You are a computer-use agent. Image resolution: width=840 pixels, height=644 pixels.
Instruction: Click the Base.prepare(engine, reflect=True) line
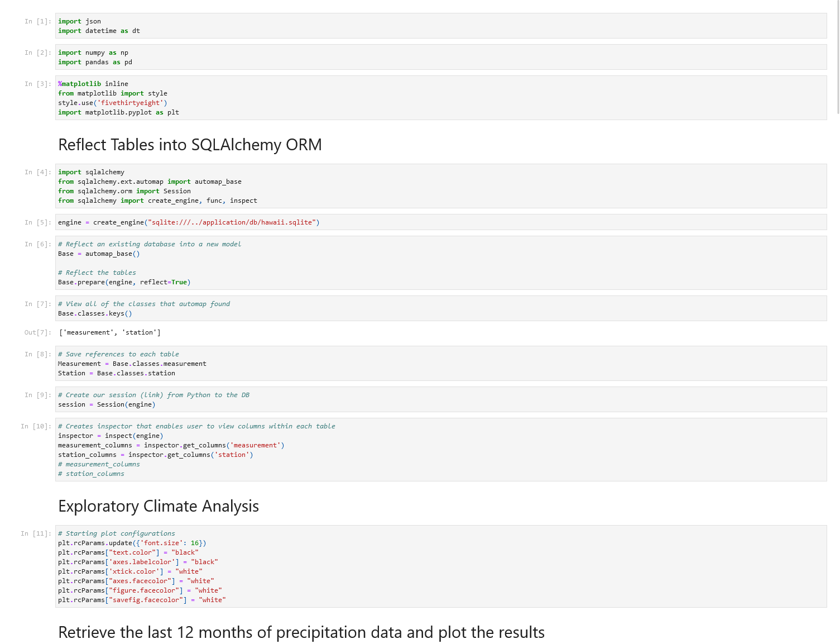[x=124, y=282]
